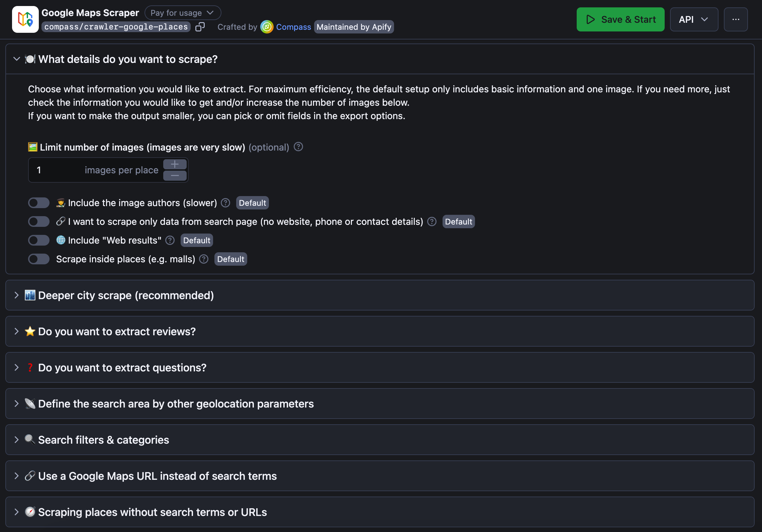Enable Scrape inside places toggle
Image resolution: width=762 pixels, height=532 pixels.
pos(39,259)
